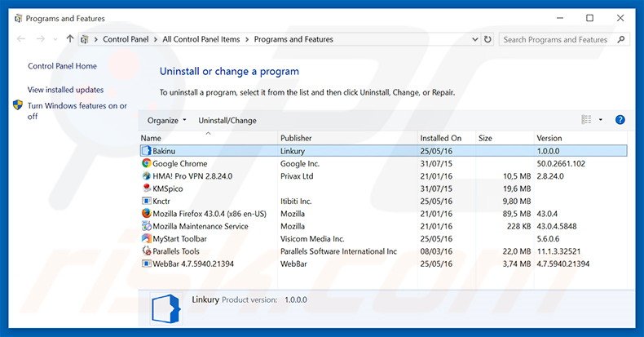Click the forward navigation arrow
Screen dimensions: 644x337
tap(40, 39)
